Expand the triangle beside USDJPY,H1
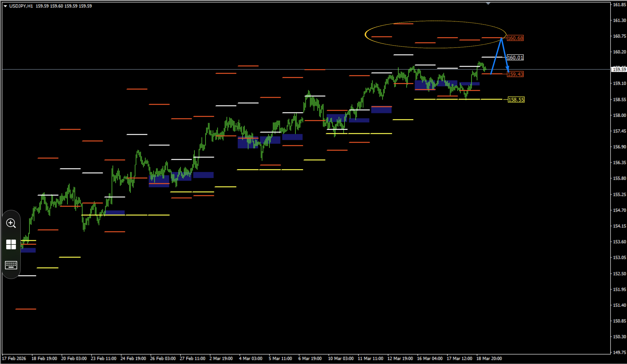 pos(5,6)
